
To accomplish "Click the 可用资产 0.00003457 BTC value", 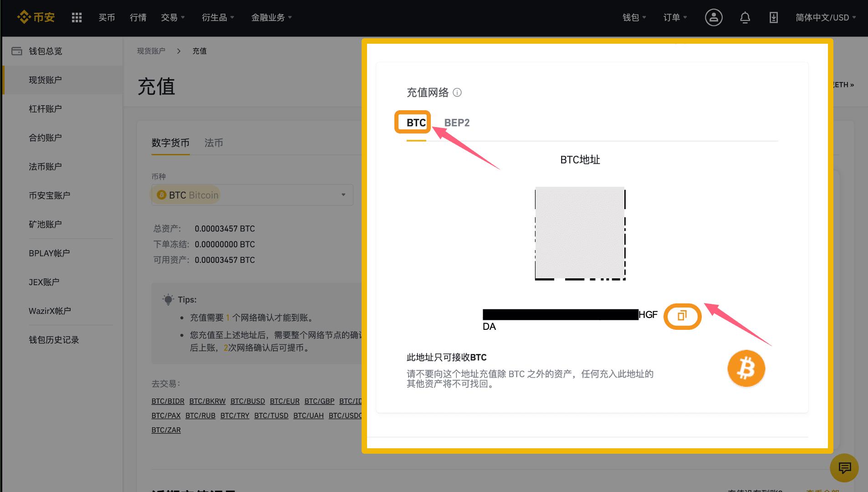I will point(225,260).
